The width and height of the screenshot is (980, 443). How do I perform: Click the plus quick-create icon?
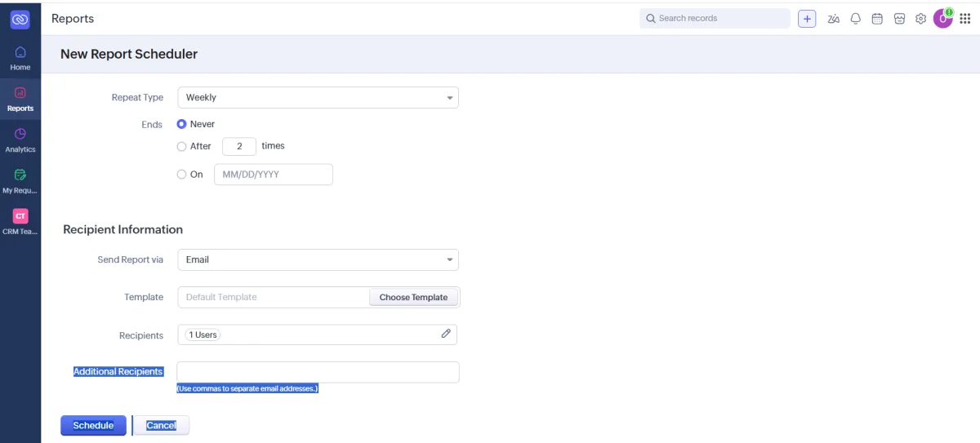(807, 19)
